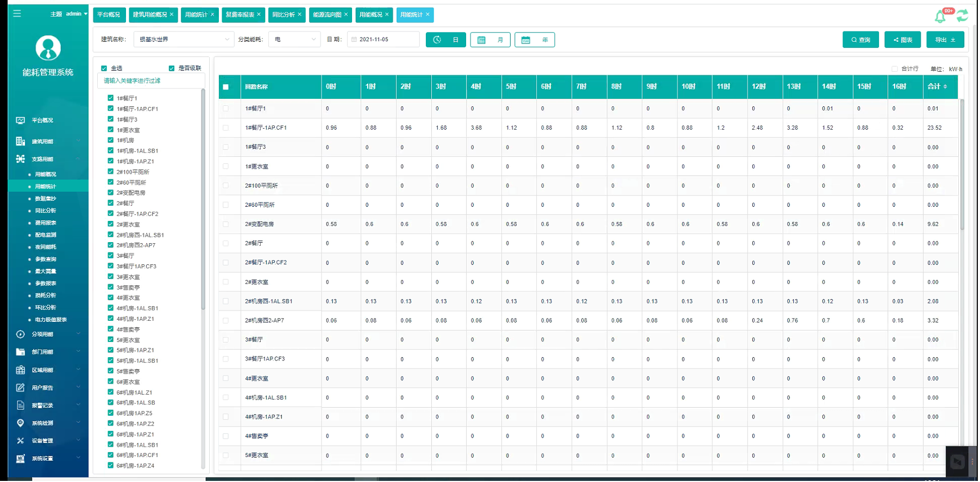Click the admin user avatar icon
Image resolution: width=980 pixels, height=482 pixels.
point(48,48)
